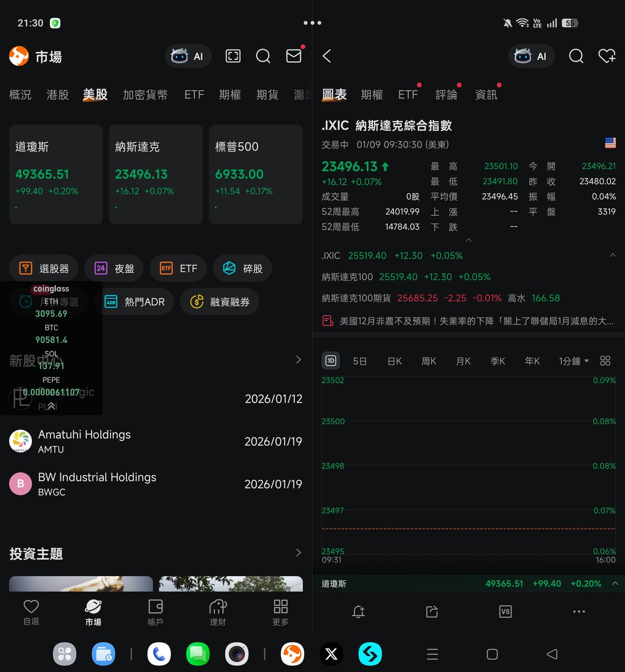
Task: Switch to the 概況 tab
Action: coord(20,95)
